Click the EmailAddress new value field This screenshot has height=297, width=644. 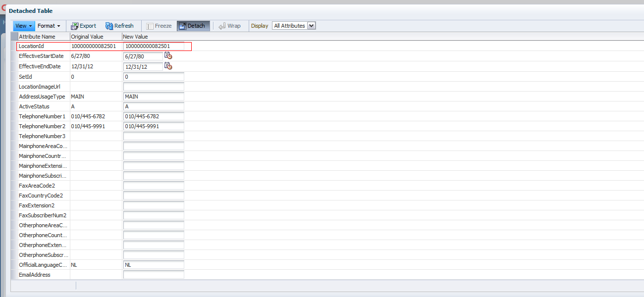(154, 275)
